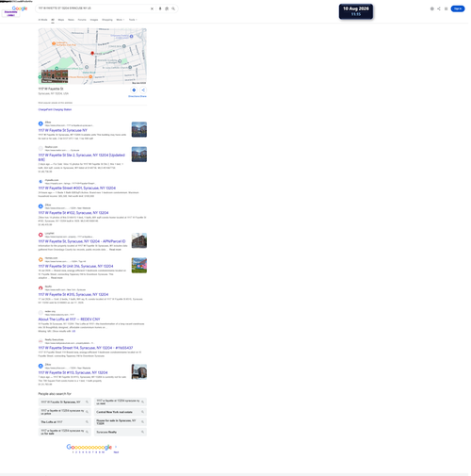This screenshot has height=476, width=471.
Task: Open '1117 W Fayette St #102' Zillow result
Action: (73, 213)
